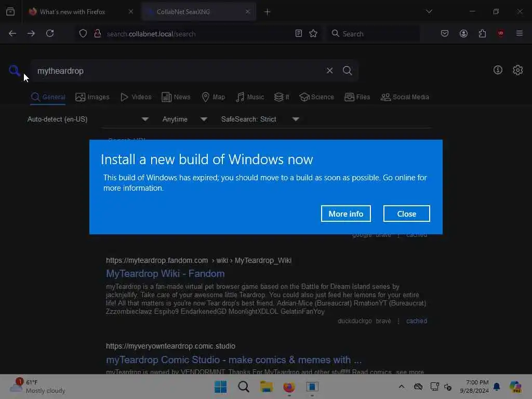
Task: Toggle reader view icon in address bar
Action: (299, 34)
